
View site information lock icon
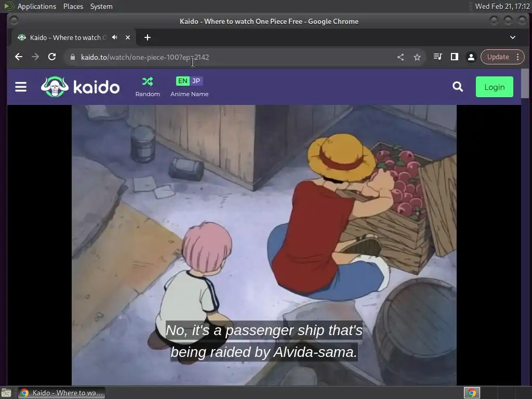[72, 57]
